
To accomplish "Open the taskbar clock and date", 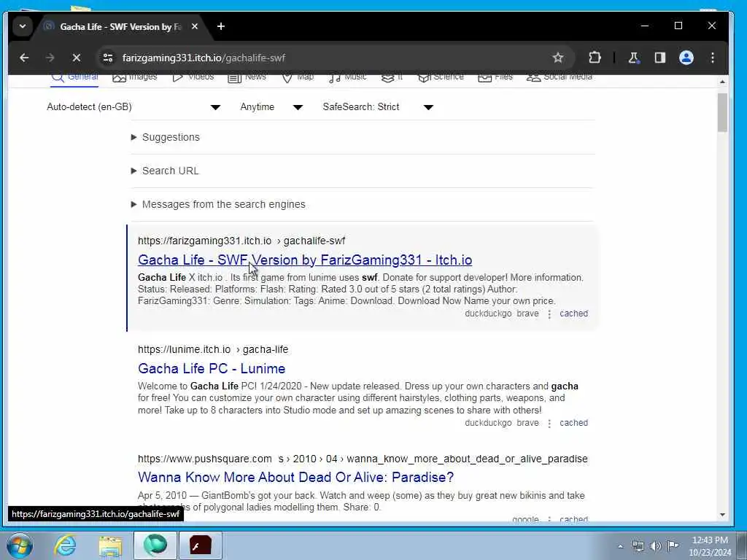I will [x=710, y=546].
